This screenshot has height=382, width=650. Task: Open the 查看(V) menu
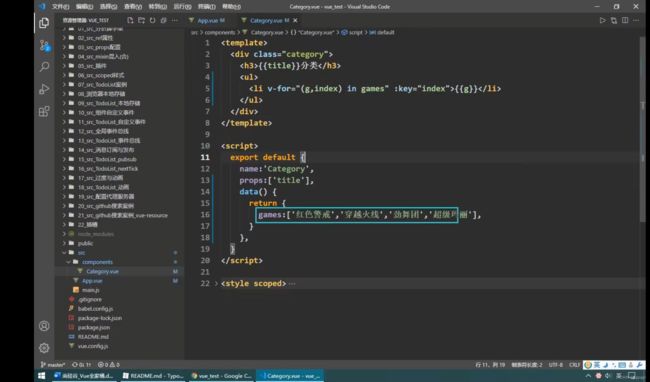(133, 7)
